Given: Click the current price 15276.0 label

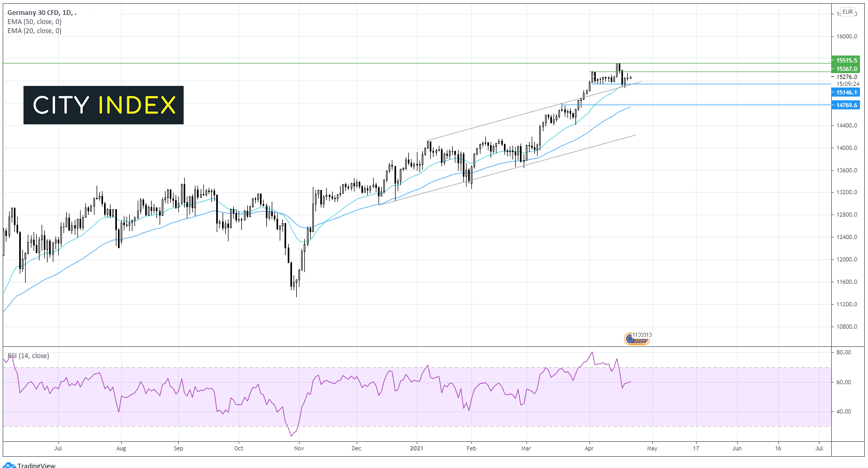Looking at the screenshot, I should click(847, 77).
